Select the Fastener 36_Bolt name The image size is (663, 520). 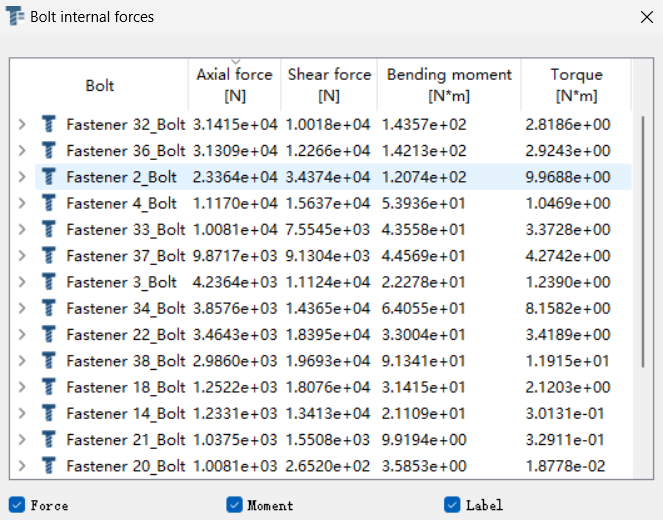(x=126, y=151)
